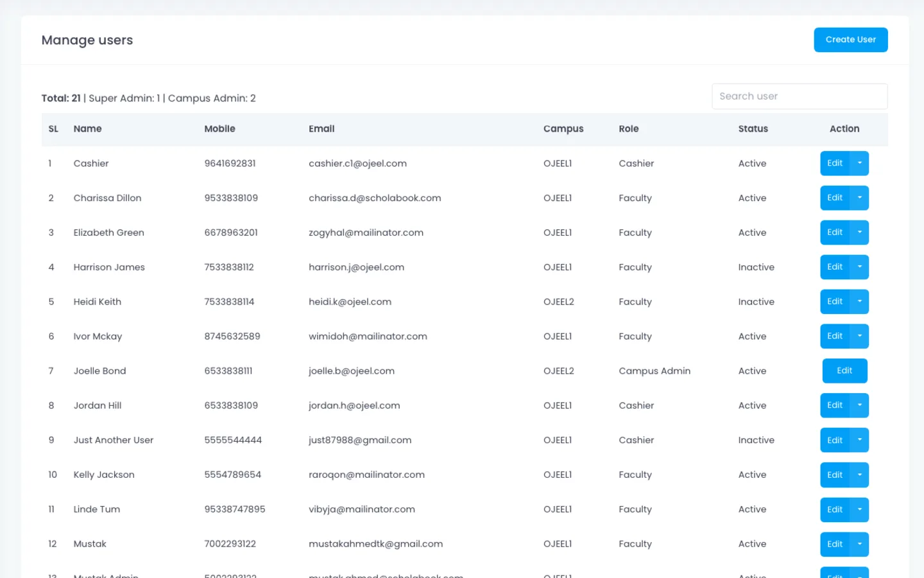Select email cashier.c1@ojeel.com
The width and height of the screenshot is (924, 578).
357,163
